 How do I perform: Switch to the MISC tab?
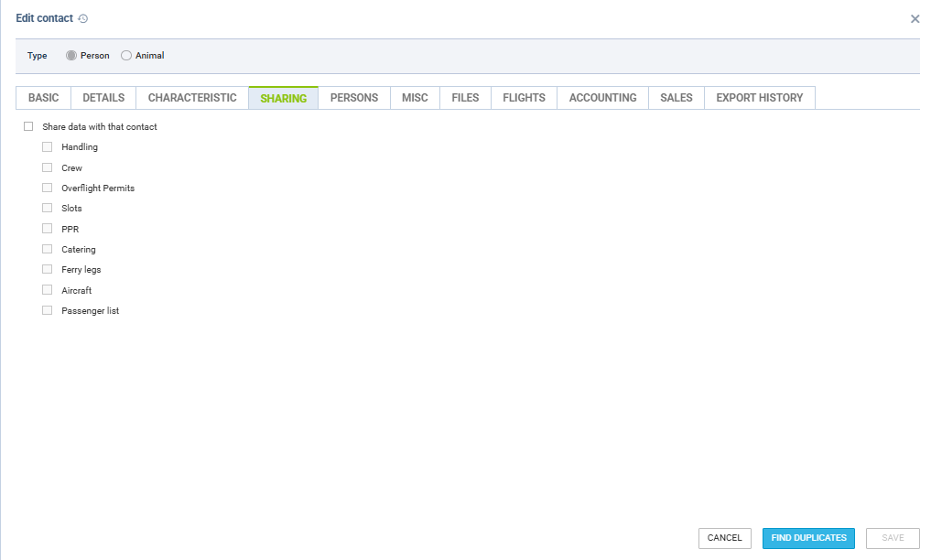415,98
